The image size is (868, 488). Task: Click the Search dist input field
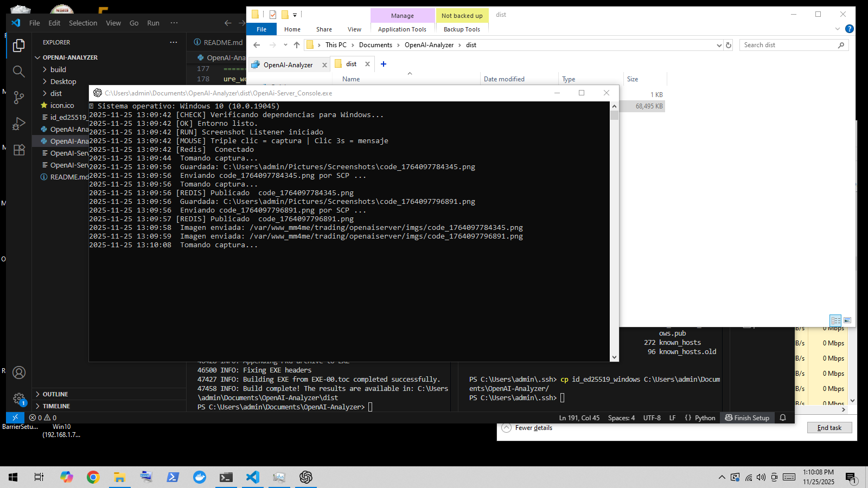click(788, 45)
